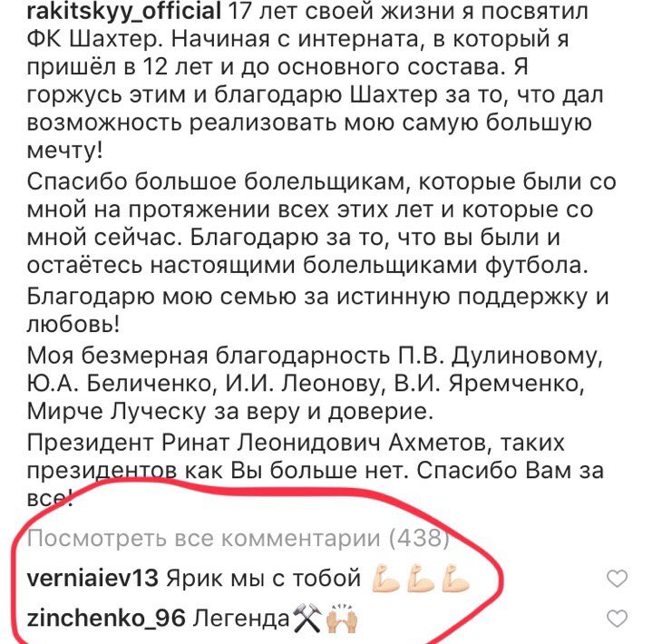The height and width of the screenshot is (644, 652).
Task: Select the comment text Легенда
Action: [x=241, y=619]
